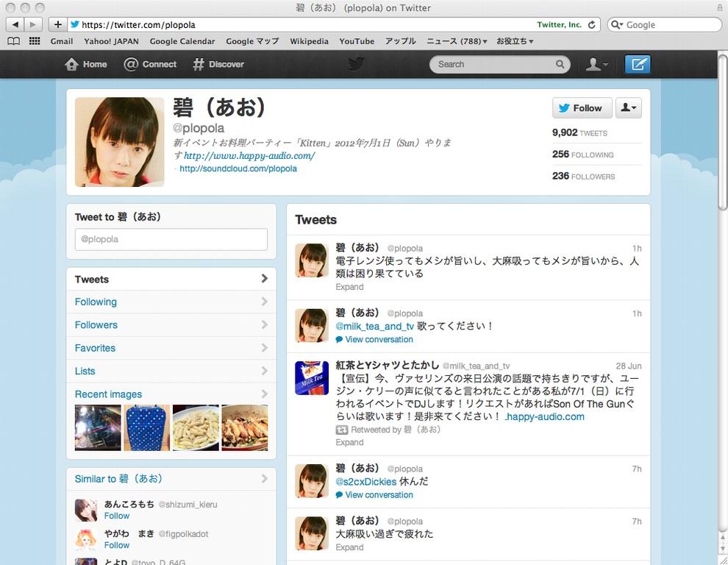Screen dimensions: 728x565
Task: Click the chevron on the Favorites row
Action: (x=264, y=347)
